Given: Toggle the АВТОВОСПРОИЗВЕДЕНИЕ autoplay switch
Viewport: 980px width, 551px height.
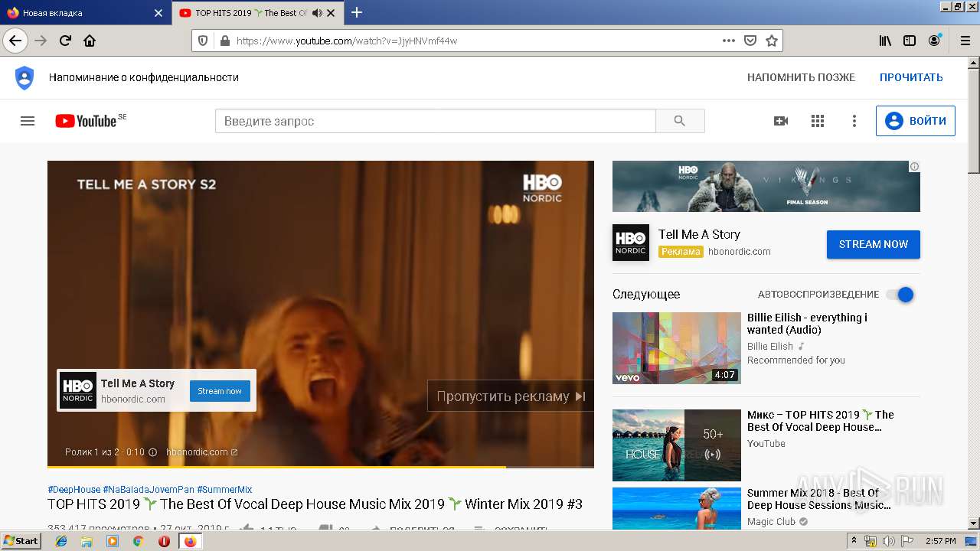Looking at the screenshot, I should 900,295.
